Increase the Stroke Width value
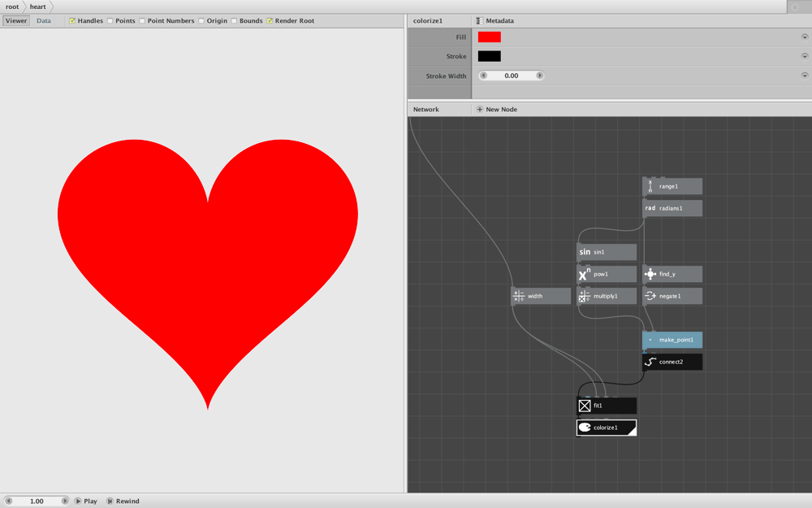Screen dimensions: 812x508 (539, 76)
